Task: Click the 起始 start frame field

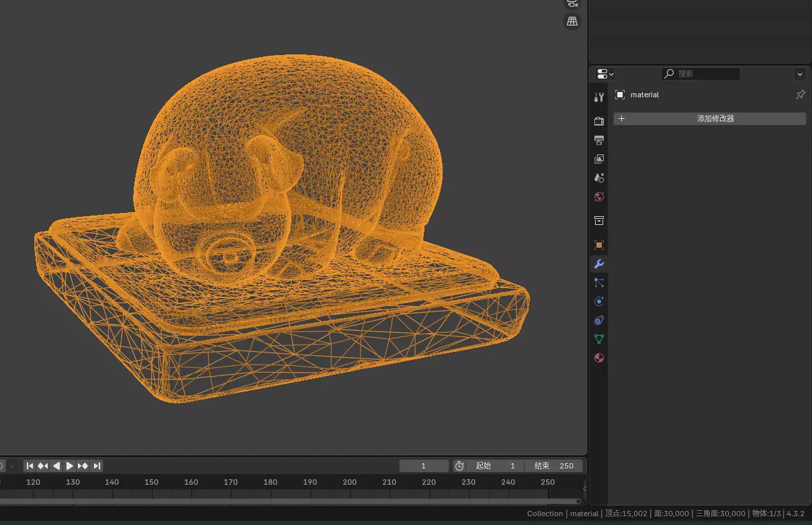Action: pos(495,466)
